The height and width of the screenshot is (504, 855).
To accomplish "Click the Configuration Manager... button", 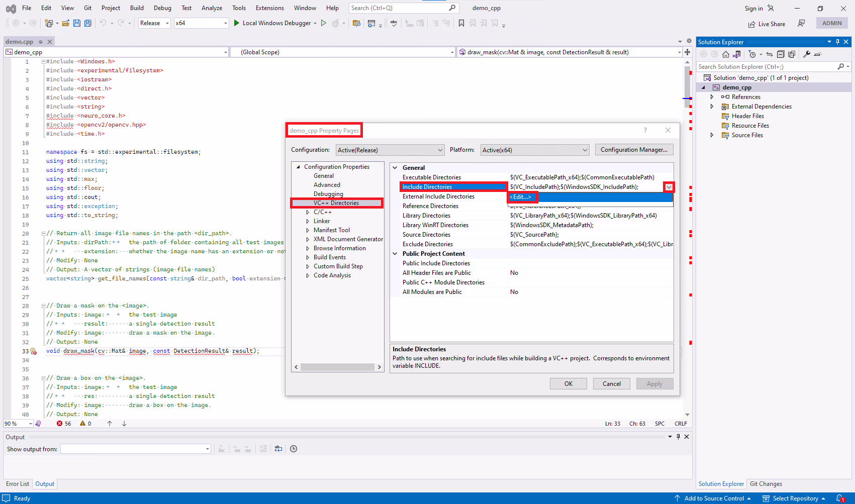I will tap(634, 150).
